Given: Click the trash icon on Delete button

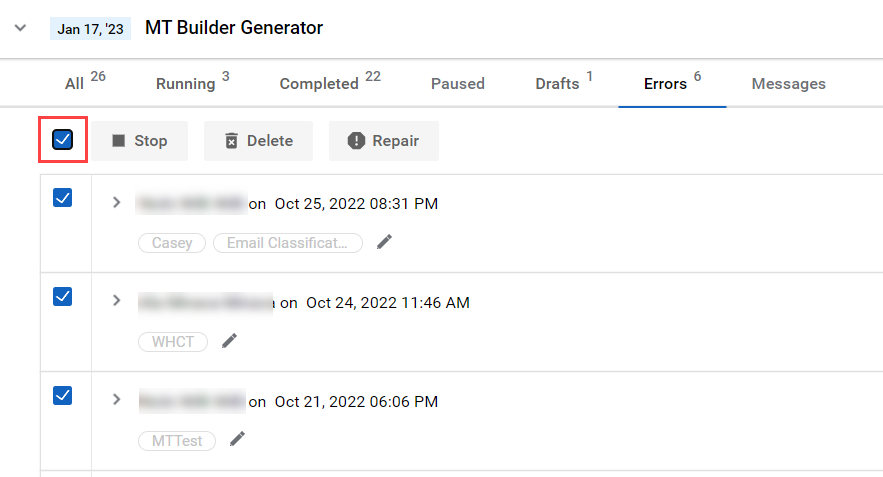Looking at the screenshot, I should coord(231,141).
